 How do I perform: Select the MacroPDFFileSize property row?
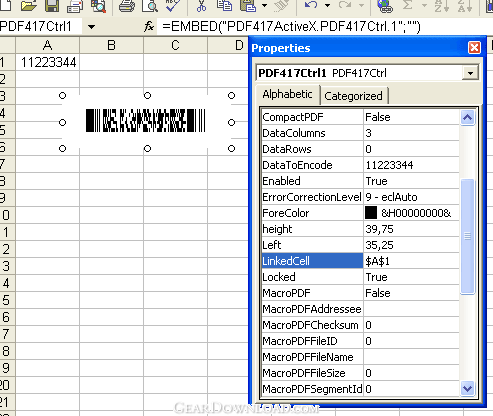(x=360, y=373)
